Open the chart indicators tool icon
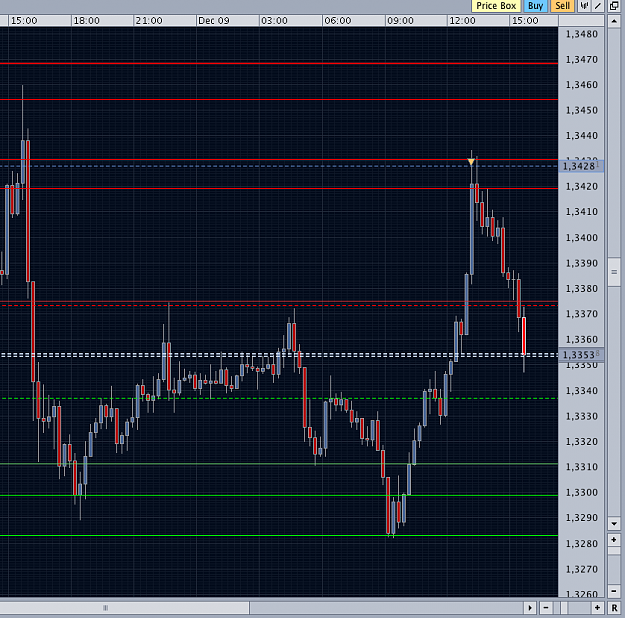This screenshot has height=618, width=625. [x=585, y=6]
